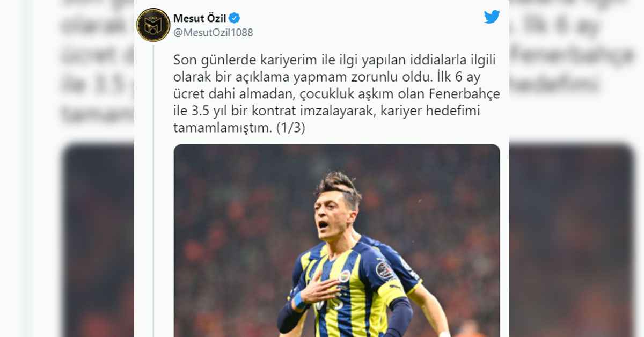
Task: Click the sponsor patch on jersey sleeve
Action: point(385,270)
